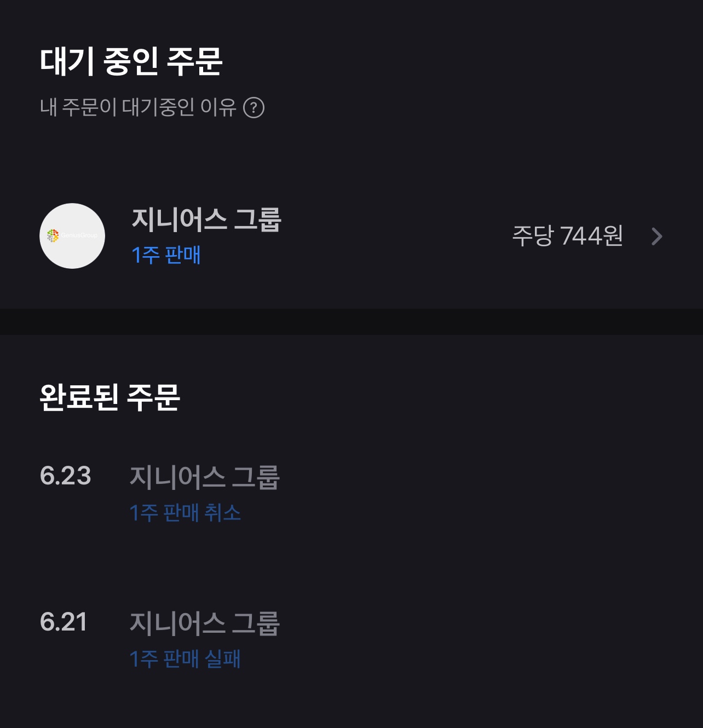Click the '완료된 주문' section heading
The image size is (703, 728).
click(x=110, y=397)
